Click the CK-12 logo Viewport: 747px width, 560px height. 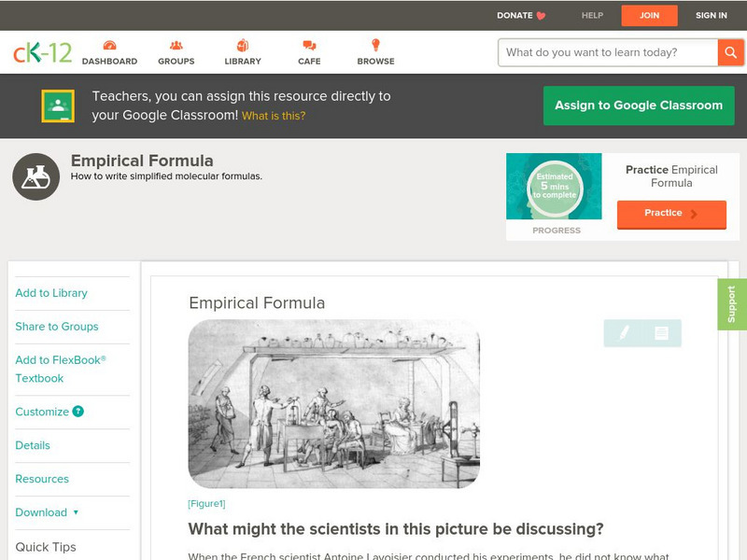[42, 52]
